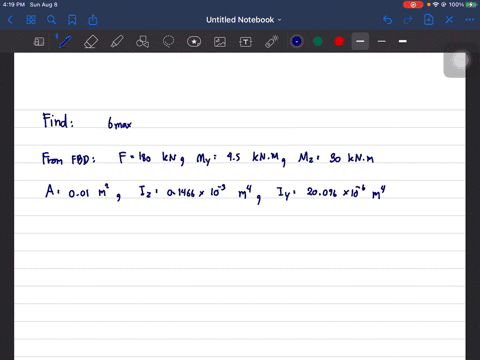This screenshot has width=480, height=360.
Task: Redo the last undone action
Action: click(408, 20)
